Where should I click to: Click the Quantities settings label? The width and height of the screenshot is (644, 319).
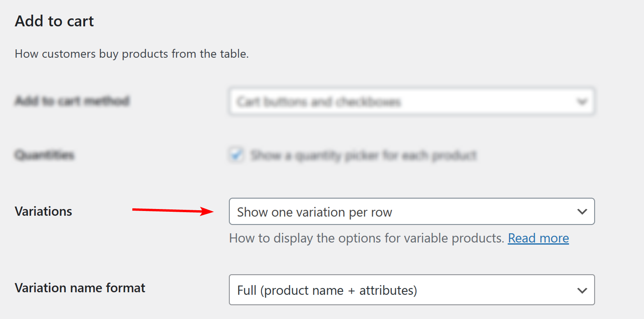click(44, 155)
